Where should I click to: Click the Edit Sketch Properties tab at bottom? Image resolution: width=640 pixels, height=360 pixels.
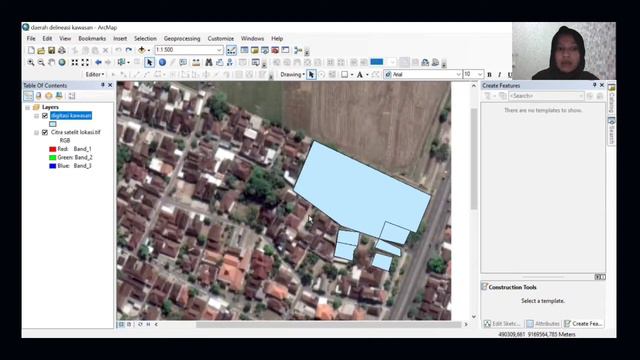coord(502,324)
